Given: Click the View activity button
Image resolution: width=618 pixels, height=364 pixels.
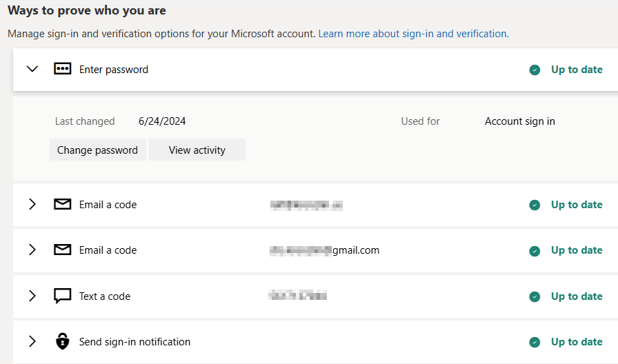Looking at the screenshot, I should pos(197,150).
